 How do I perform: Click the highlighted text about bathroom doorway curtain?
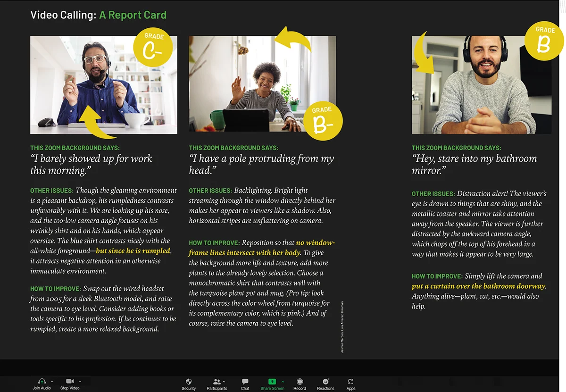tap(479, 286)
